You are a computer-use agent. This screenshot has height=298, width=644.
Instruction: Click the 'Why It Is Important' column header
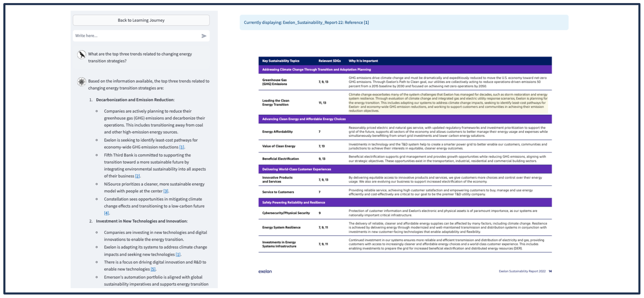(363, 61)
